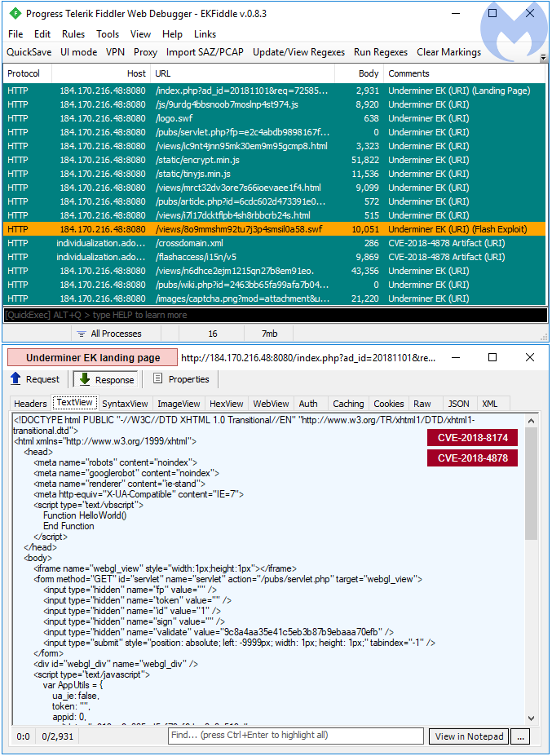Switch to the SyntaxView tab
552x756 pixels.
coord(125,404)
